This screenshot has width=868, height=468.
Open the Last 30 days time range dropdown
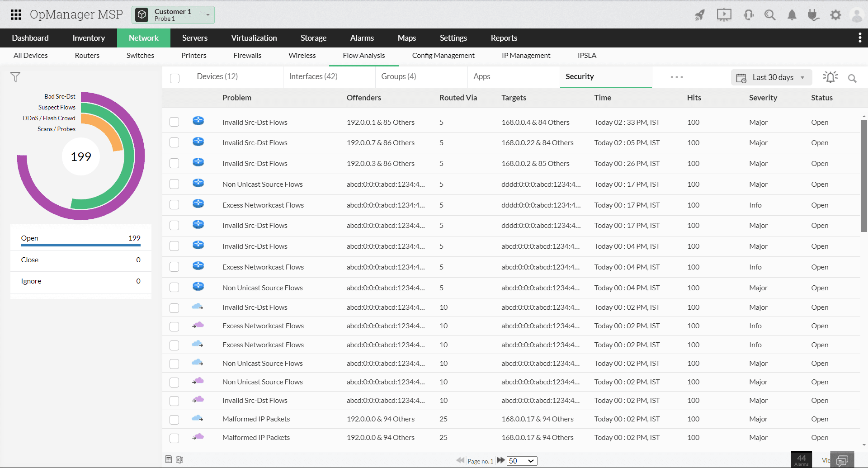tap(771, 77)
